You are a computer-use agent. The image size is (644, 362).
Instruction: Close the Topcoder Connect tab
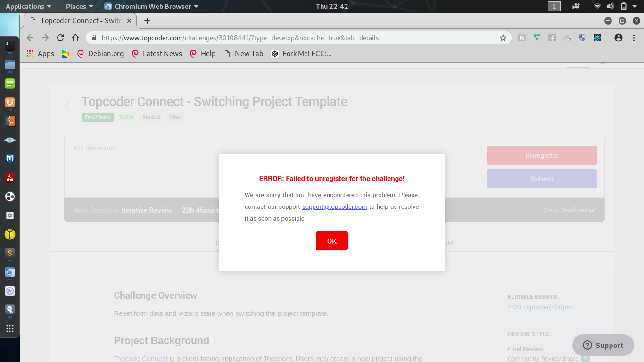point(129,21)
